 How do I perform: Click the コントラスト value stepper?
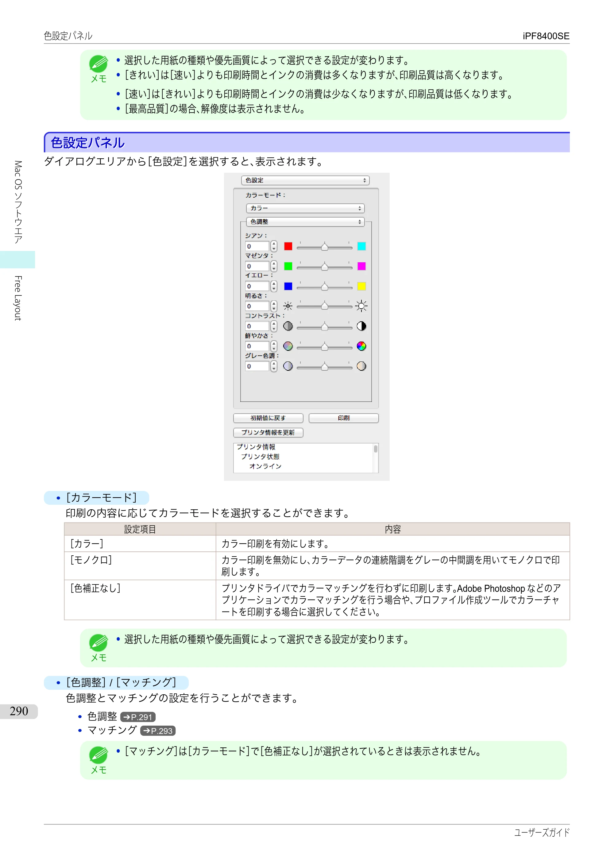pyautogui.click(x=274, y=326)
